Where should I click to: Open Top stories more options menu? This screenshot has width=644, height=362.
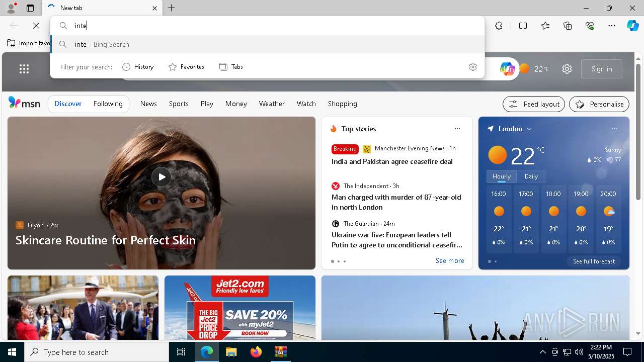pyautogui.click(x=457, y=129)
